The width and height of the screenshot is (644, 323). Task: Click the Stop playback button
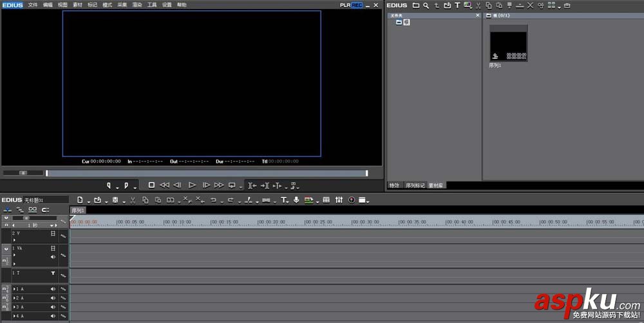(x=151, y=185)
